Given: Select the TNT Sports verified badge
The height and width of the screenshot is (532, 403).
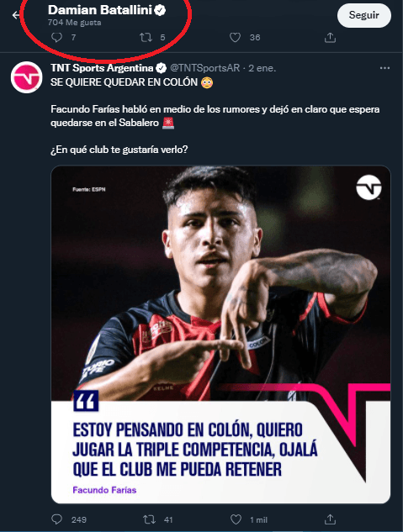Looking at the screenshot, I should click(161, 69).
